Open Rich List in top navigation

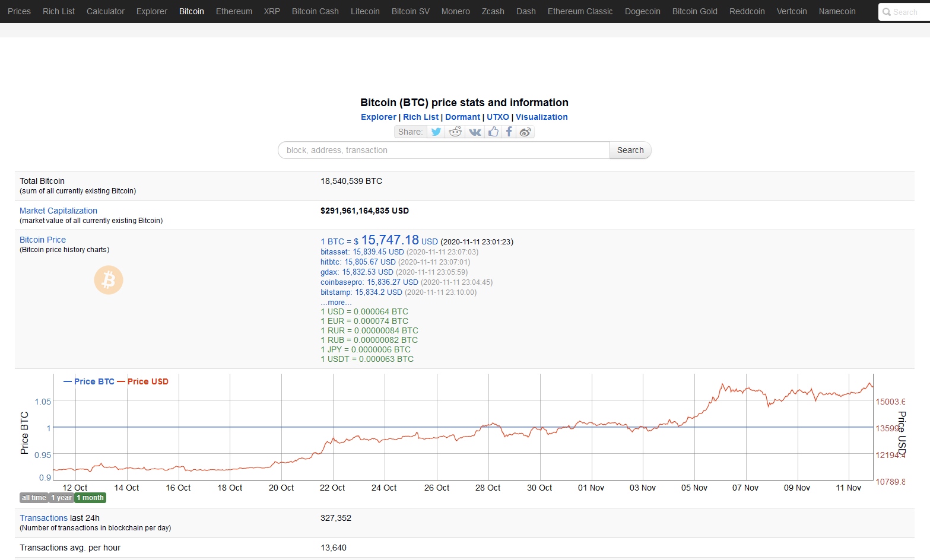pyautogui.click(x=59, y=11)
